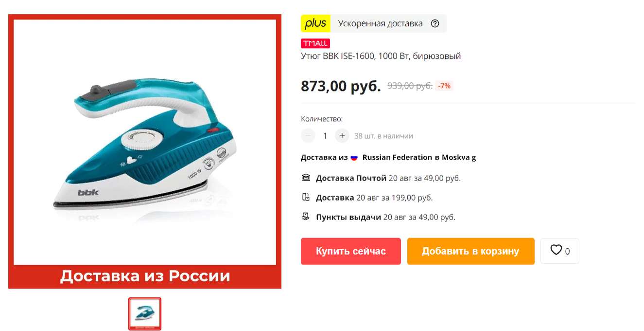Screen dimensions: 644x331
Task: Click the courier delivery icon
Action: click(x=306, y=197)
